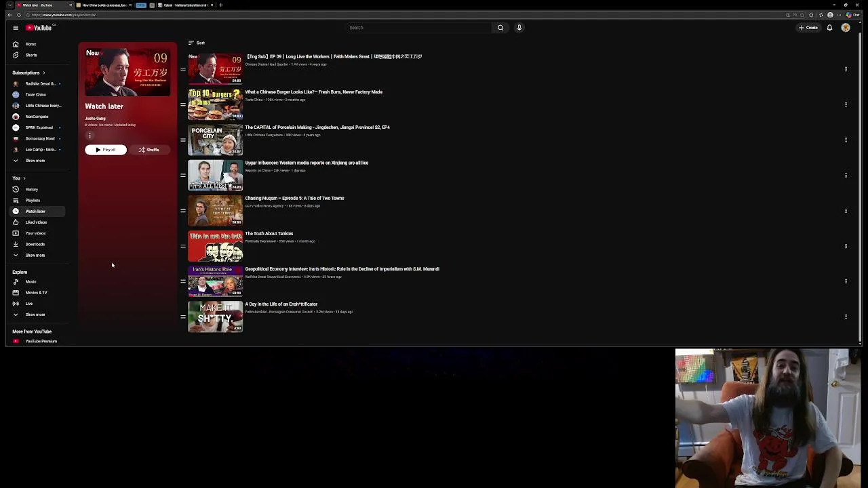Open title 'Chasing Muqam – Episode 5: A Tale of Two Towns'
The width and height of the screenshot is (868, 488).
pos(294,198)
